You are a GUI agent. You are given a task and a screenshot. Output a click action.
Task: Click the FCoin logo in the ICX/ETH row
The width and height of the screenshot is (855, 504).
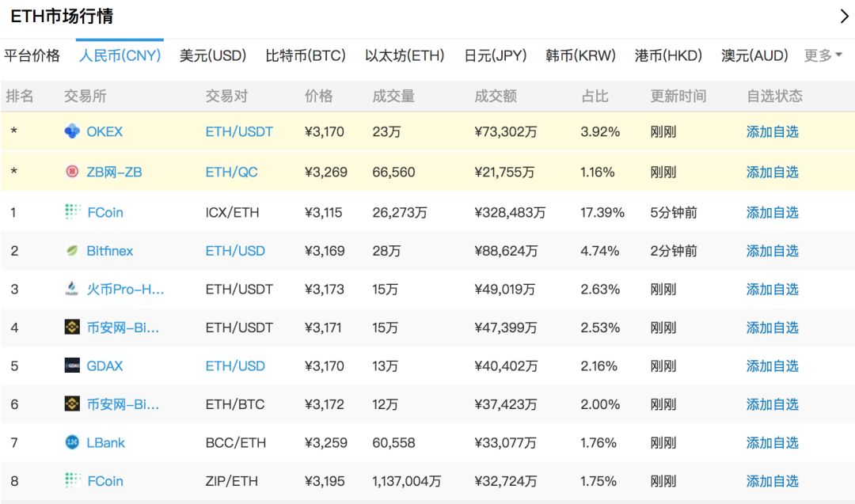coord(73,211)
